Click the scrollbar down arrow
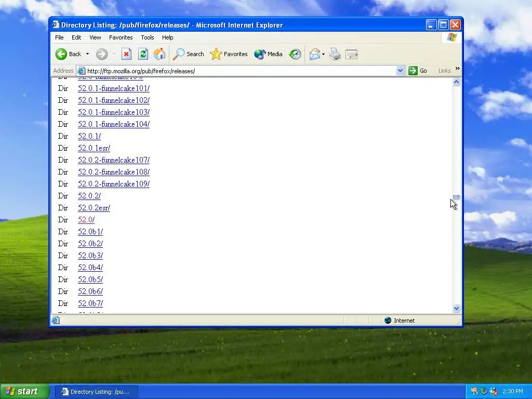This screenshot has width=532, height=399. tap(456, 309)
